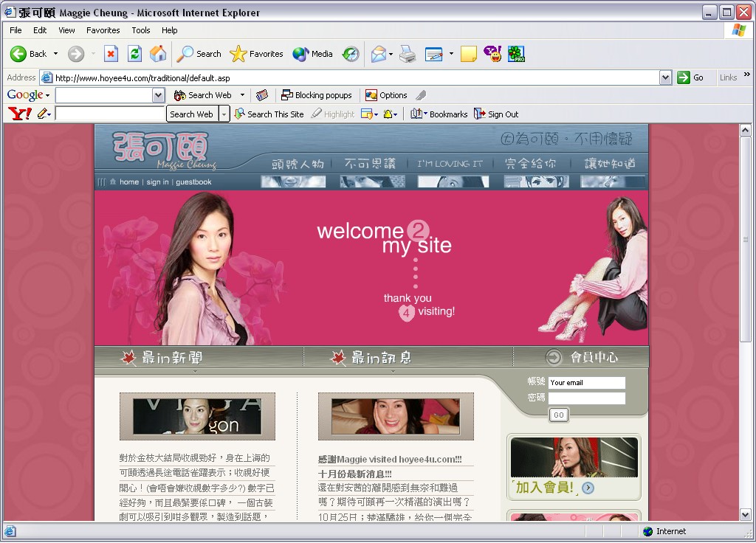This screenshot has width=756, height=543.
Task: Click the news thumbnail with 'gon' text
Action: [x=197, y=416]
